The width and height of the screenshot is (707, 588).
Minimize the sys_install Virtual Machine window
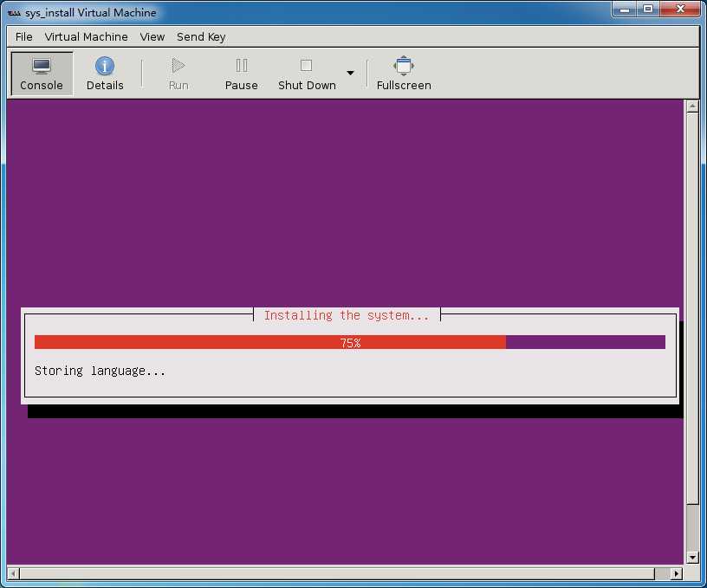[x=625, y=9]
